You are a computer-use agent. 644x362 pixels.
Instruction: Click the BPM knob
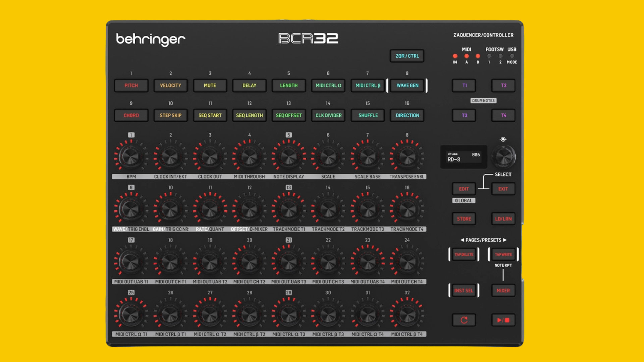click(x=131, y=157)
